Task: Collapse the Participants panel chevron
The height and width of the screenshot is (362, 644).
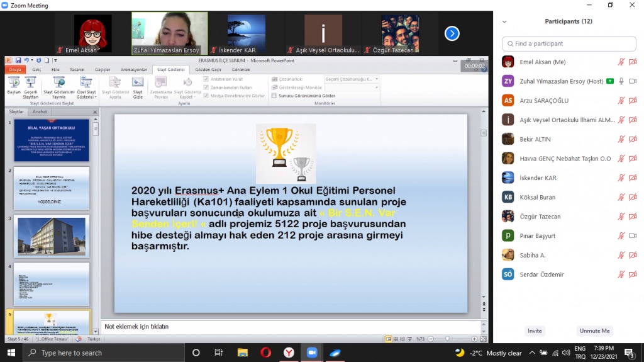Action: [504, 21]
